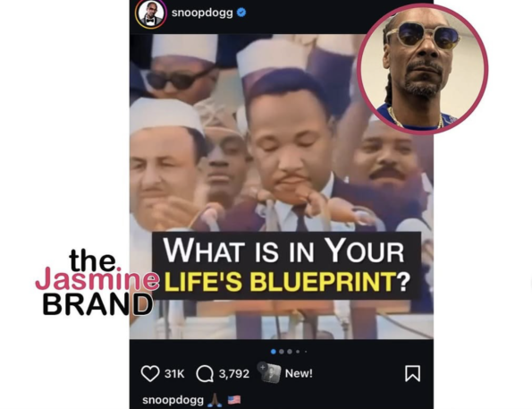
Task: Click the circular sunglasses portrait inset
Action: [423, 69]
